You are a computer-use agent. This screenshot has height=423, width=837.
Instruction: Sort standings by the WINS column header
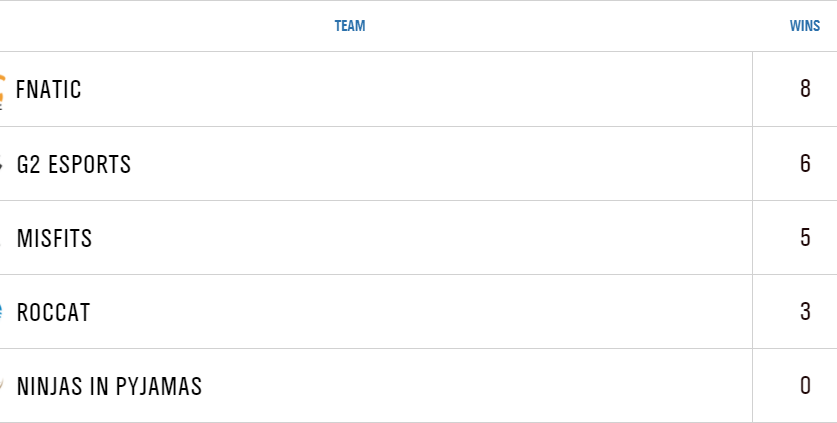[804, 26]
